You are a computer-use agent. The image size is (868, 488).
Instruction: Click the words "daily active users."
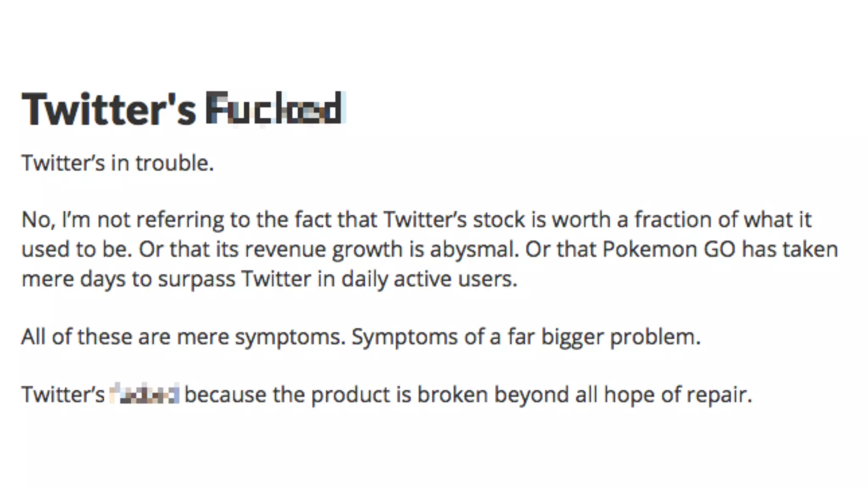click(x=429, y=279)
